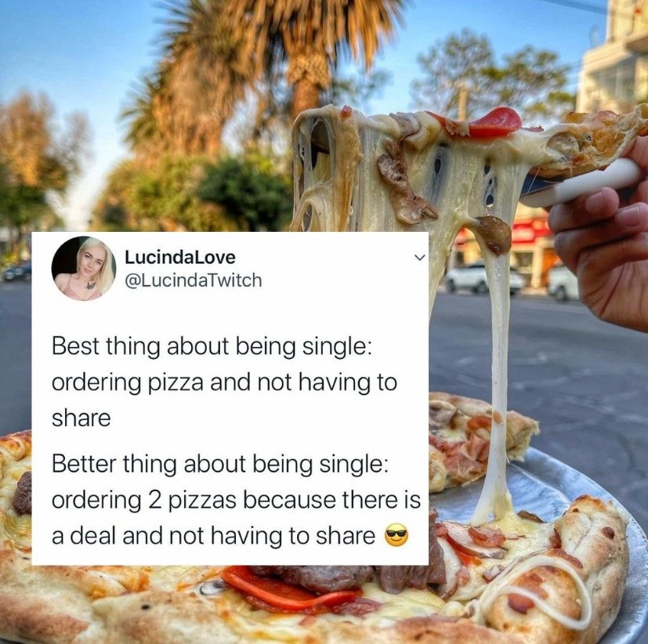The width and height of the screenshot is (648, 644).
Task: Click the dark car parked on the left street
Action: coord(16,271)
